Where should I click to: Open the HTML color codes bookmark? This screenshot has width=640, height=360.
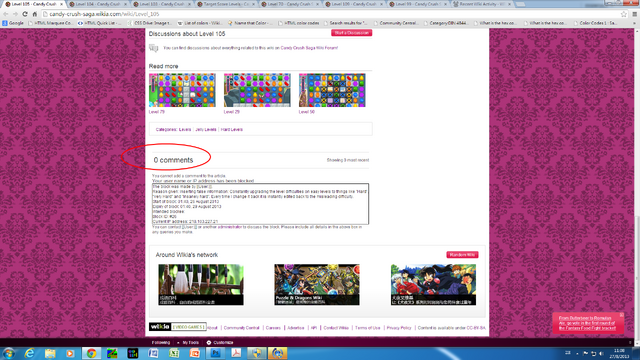pyautogui.click(x=299, y=23)
